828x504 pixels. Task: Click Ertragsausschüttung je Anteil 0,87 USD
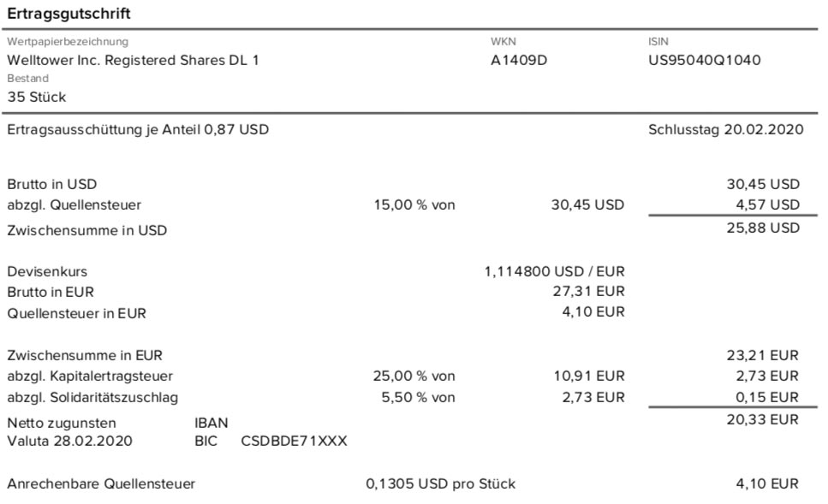(x=138, y=129)
